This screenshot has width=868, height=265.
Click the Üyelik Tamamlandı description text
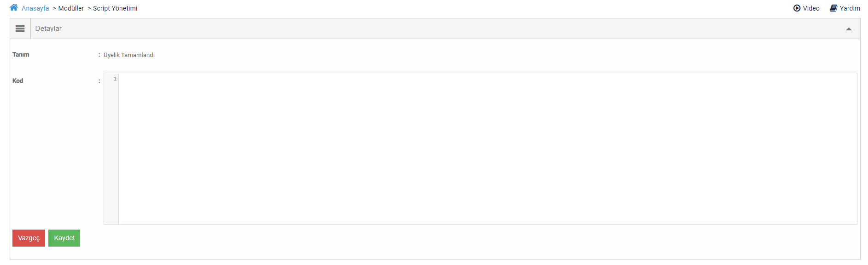coord(129,55)
